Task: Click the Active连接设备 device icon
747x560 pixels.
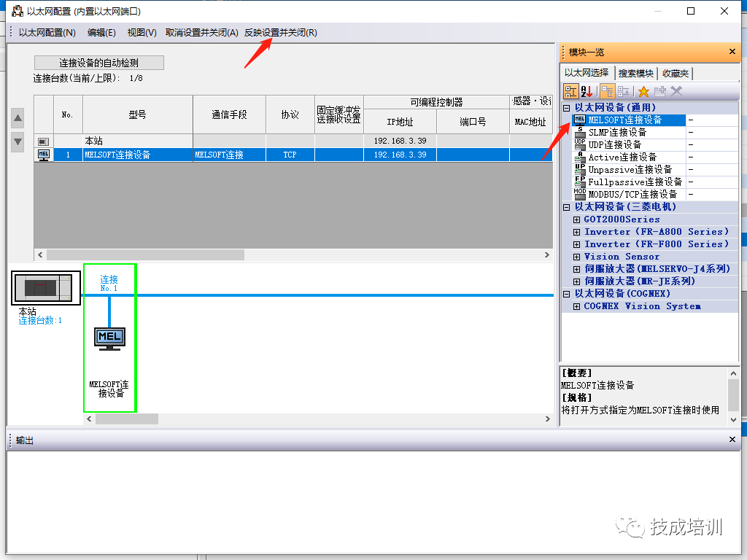Action: pos(580,157)
